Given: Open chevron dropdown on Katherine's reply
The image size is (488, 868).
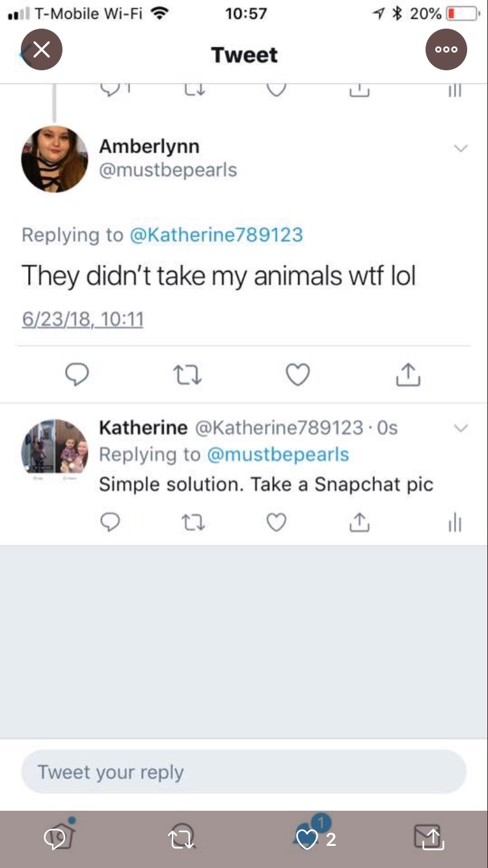Looking at the screenshot, I should [461, 428].
